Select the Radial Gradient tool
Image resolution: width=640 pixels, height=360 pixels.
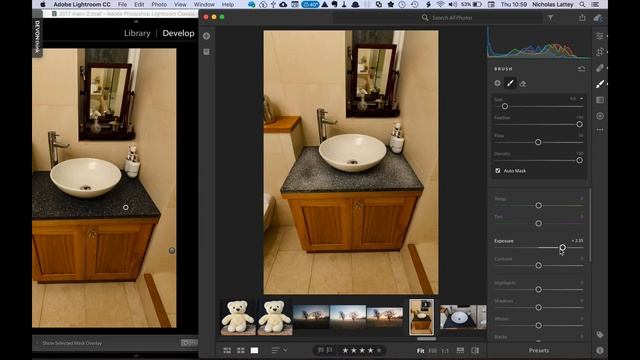coord(600,116)
